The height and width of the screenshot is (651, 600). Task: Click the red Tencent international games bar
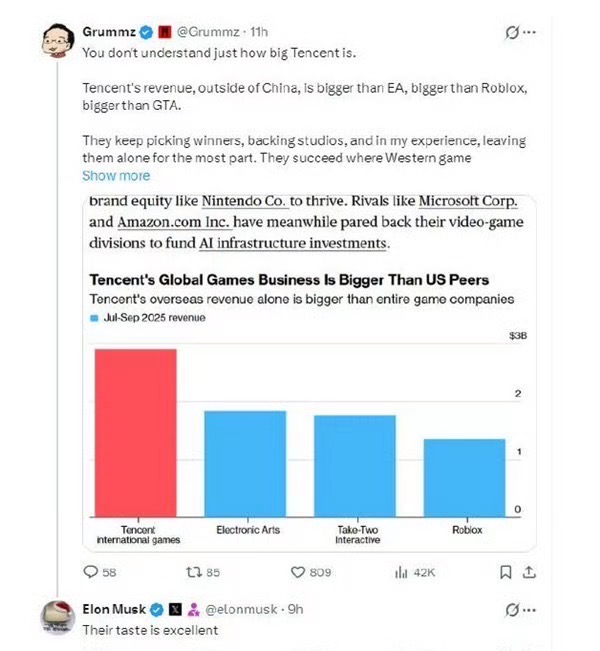136,431
